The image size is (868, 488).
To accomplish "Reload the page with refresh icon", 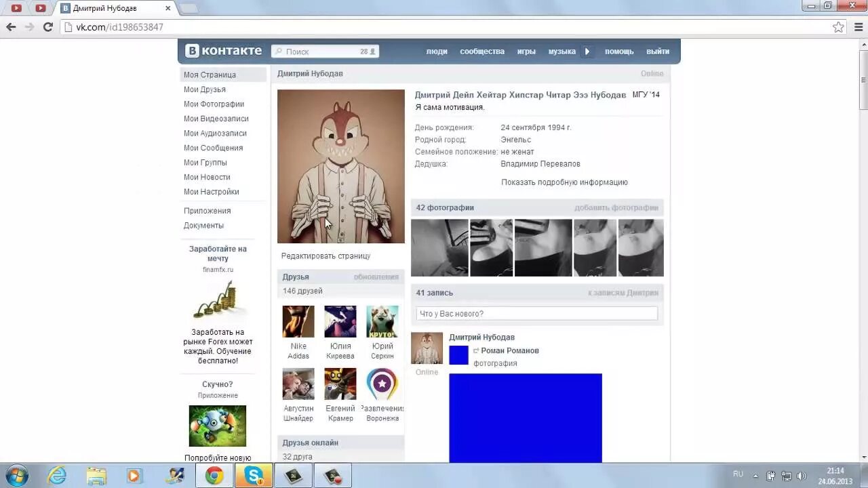I will coord(47,27).
